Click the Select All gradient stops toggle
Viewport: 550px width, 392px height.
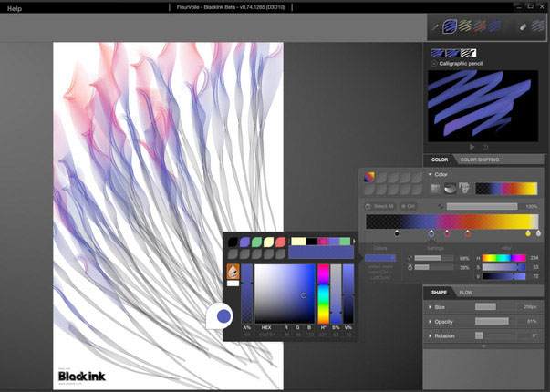[x=380, y=207]
